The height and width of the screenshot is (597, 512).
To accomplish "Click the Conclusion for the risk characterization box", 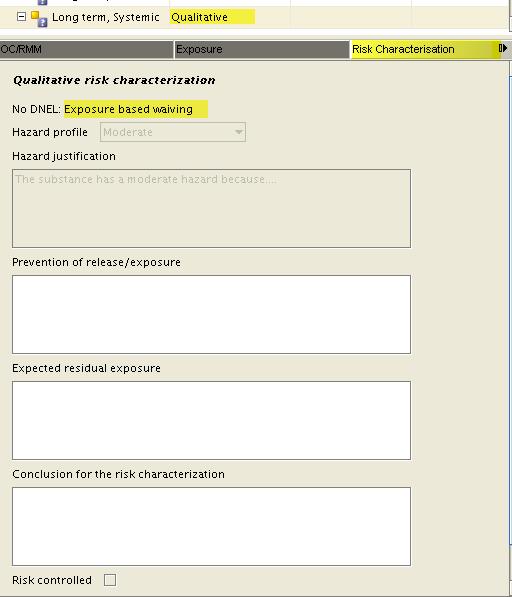I will (x=211, y=526).
